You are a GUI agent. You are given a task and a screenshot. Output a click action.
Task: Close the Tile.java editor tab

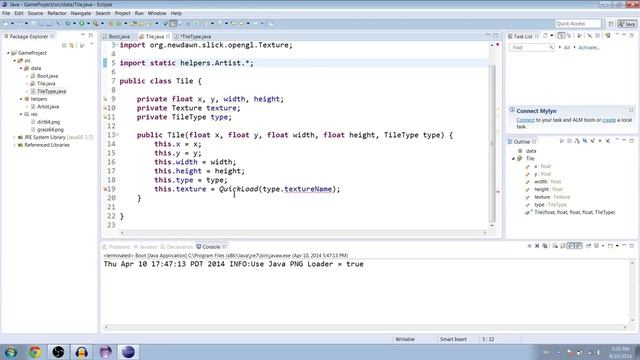(x=168, y=36)
